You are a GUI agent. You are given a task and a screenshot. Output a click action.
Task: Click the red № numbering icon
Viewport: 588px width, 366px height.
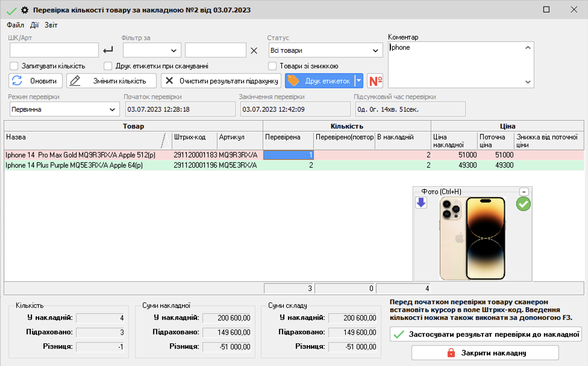[375, 81]
